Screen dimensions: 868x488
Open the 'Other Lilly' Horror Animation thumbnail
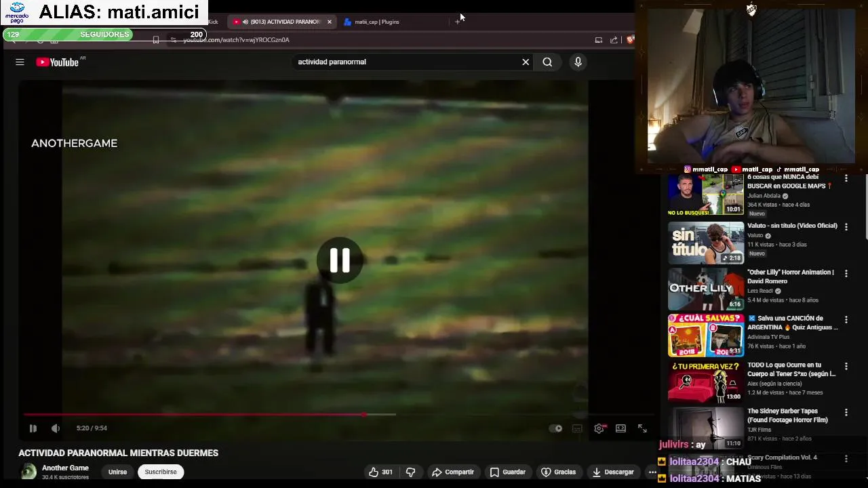coord(705,289)
